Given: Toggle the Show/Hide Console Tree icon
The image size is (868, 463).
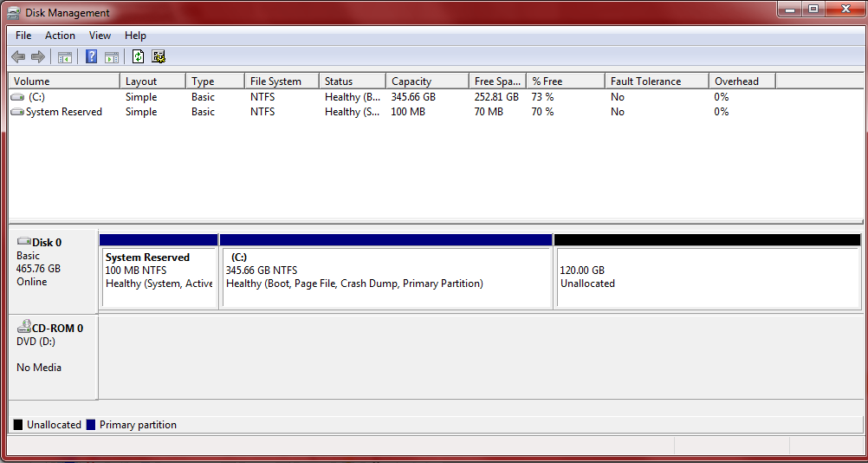Looking at the screenshot, I should click(x=65, y=56).
